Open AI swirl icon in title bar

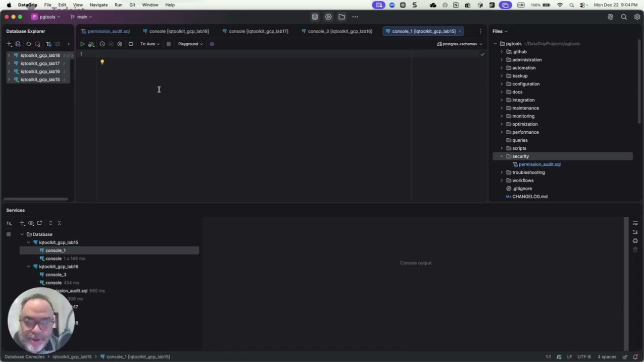pyautogui.click(x=611, y=17)
